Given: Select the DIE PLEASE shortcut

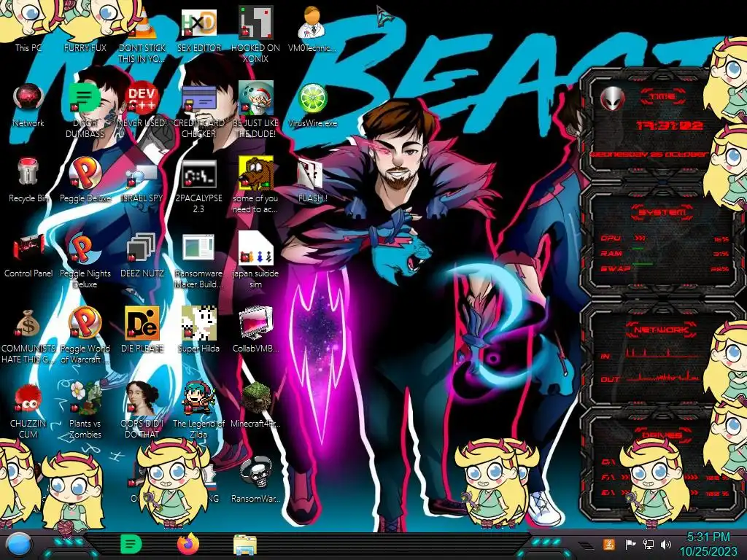Looking at the screenshot, I should [x=142, y=330].
